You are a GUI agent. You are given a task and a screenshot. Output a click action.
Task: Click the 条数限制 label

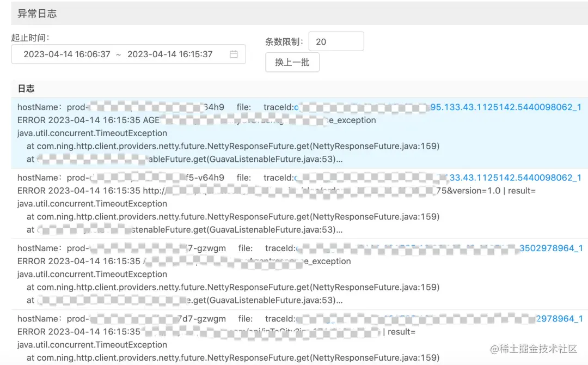tap(284, 41)
